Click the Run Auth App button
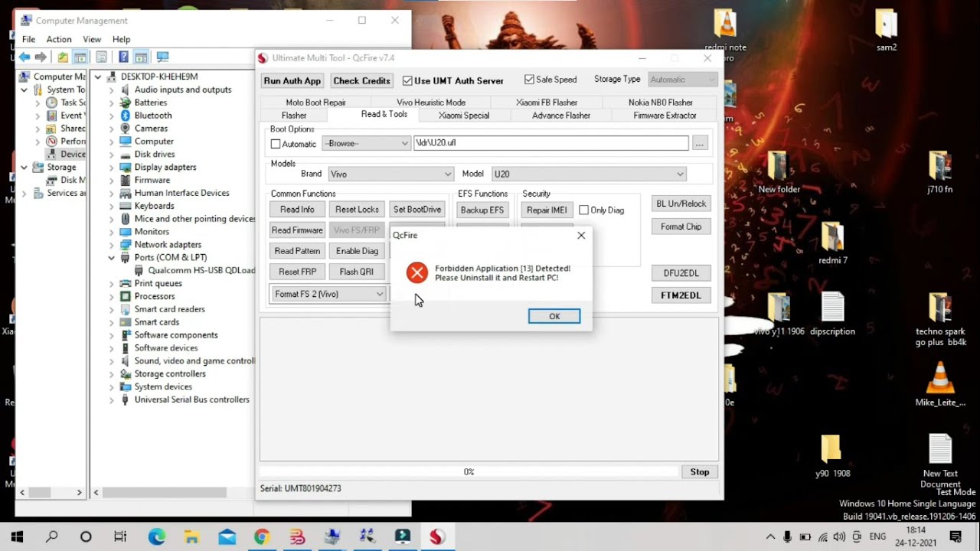This screenshot has height=551, width=980. pyautogui.click(x=292, y=80)
